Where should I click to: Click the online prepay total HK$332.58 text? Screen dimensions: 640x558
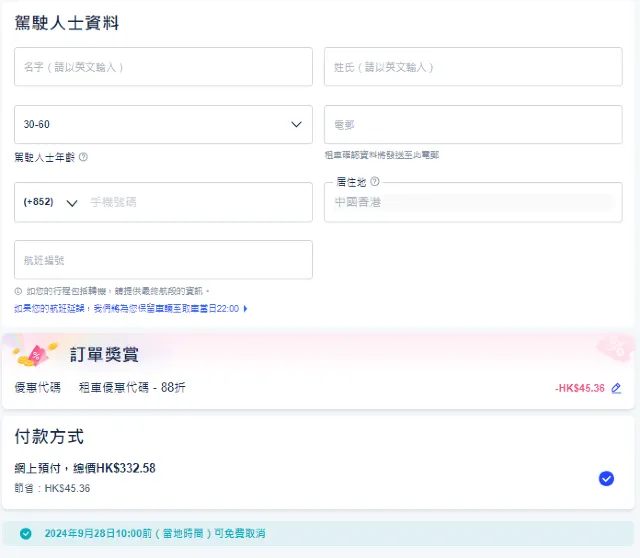(85, 468)
